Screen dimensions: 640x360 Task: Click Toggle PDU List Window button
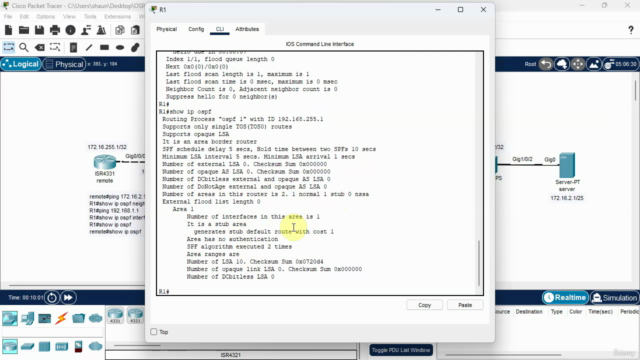click(x=401, y=350)
